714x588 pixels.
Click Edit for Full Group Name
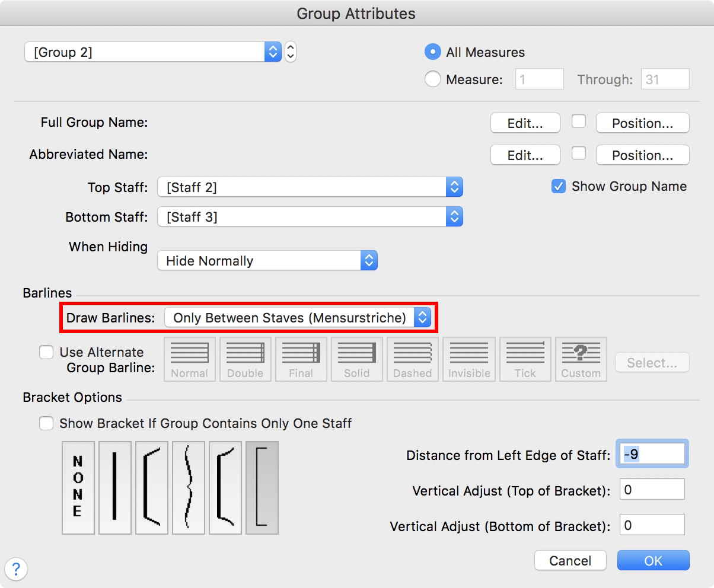525,123
